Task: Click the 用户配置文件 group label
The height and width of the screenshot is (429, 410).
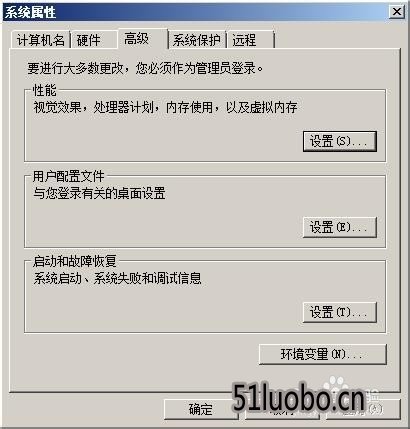Action: (x=69, y=176)
